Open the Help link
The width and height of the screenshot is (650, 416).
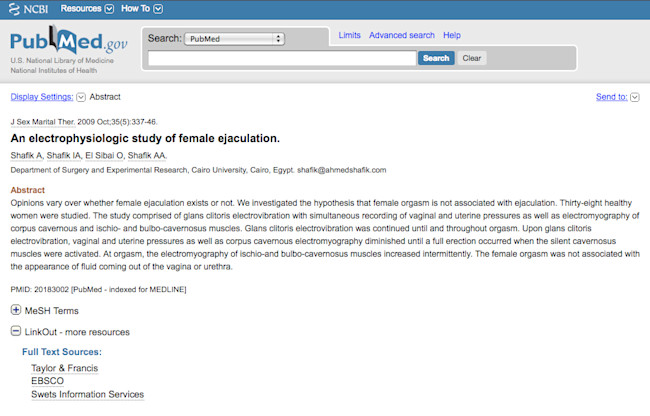(452, 35)
